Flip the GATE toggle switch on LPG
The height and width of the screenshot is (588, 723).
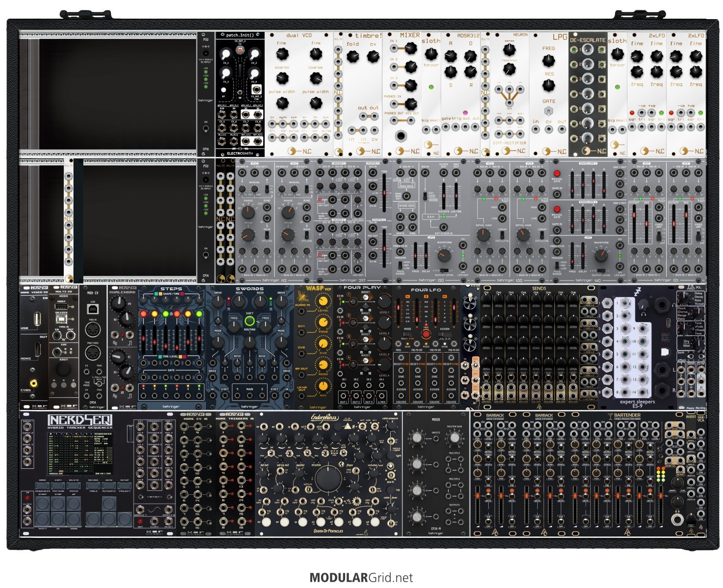548,111
